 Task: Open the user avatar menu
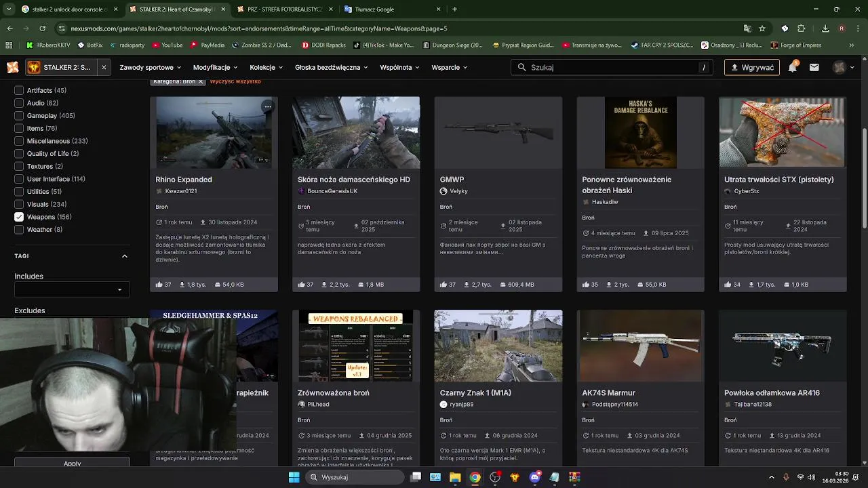pos(840,67)
